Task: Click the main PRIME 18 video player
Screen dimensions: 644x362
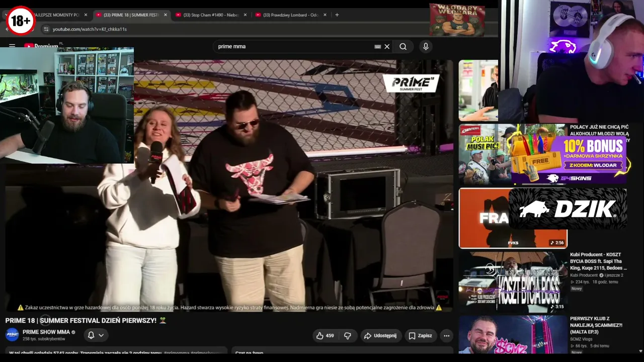Action: point(229,186)
